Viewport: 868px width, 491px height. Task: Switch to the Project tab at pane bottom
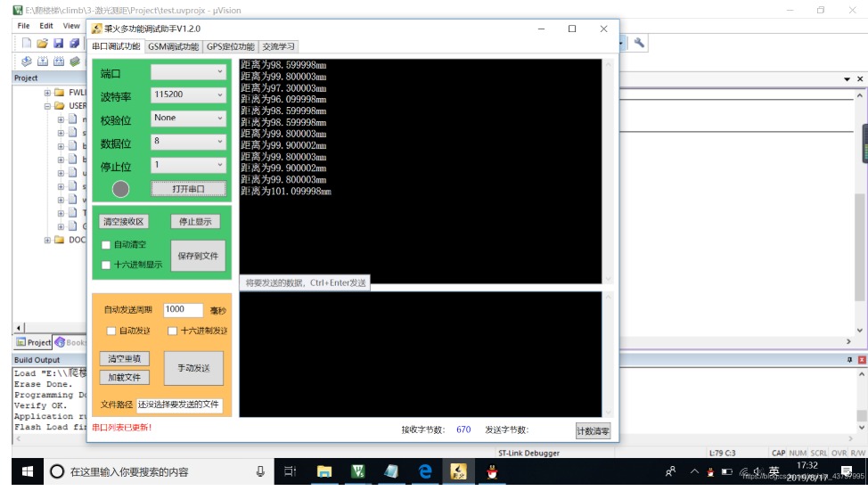pyautogui.click(x=33, y=343)
